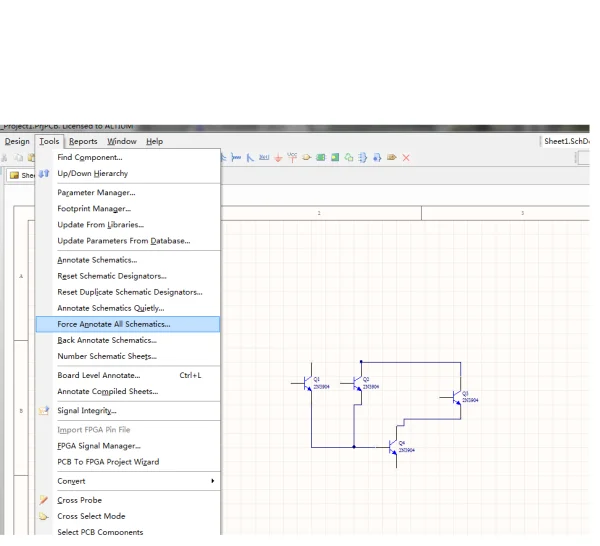This screenshot has height=546, width=600.
Task: Click the red No ERC cross icon
Action: click(x=406, y=158)
